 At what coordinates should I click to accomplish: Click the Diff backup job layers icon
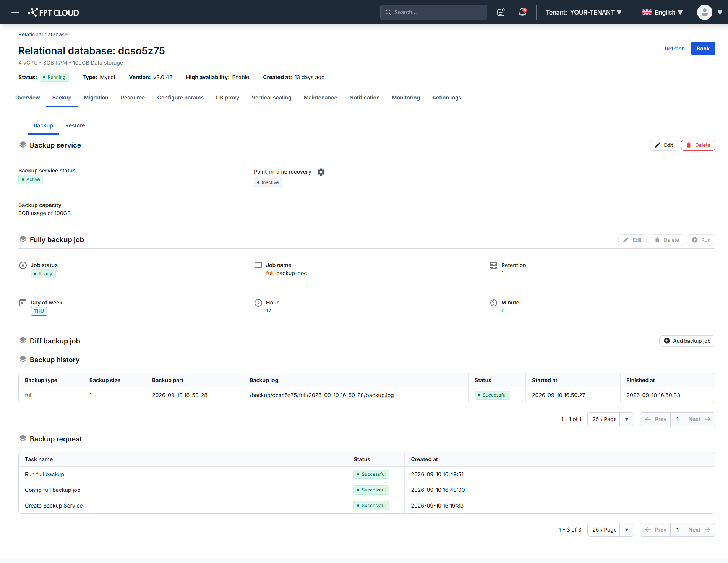(x=23, y=340)
